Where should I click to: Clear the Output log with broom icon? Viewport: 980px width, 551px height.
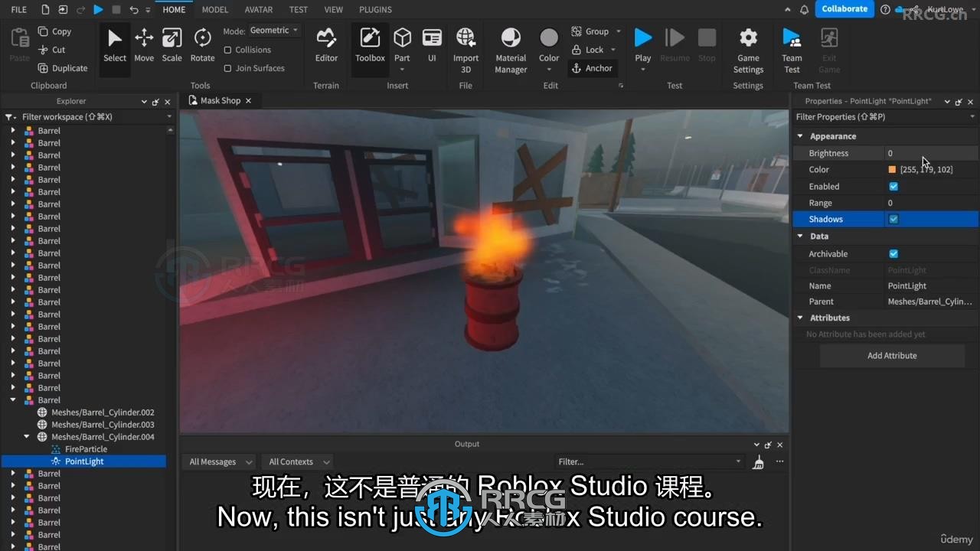(x=759, y=461)
